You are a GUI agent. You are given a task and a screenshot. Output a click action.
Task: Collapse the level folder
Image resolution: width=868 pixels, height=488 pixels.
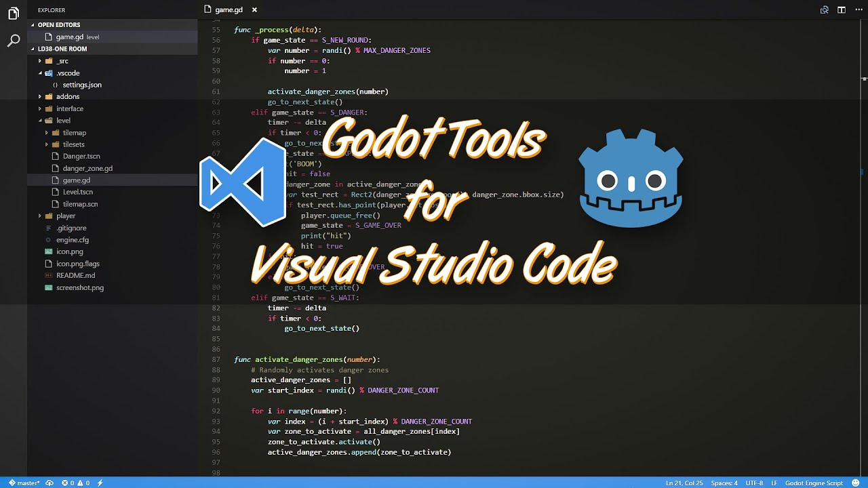[112, 120]
